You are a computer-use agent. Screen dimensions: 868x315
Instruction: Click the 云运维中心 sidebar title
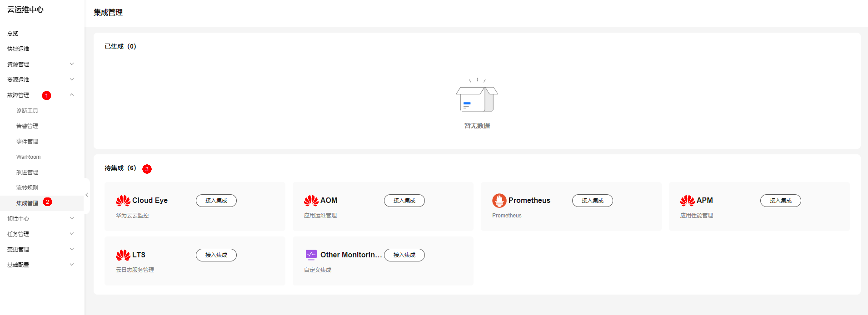[x=25, y=10]
